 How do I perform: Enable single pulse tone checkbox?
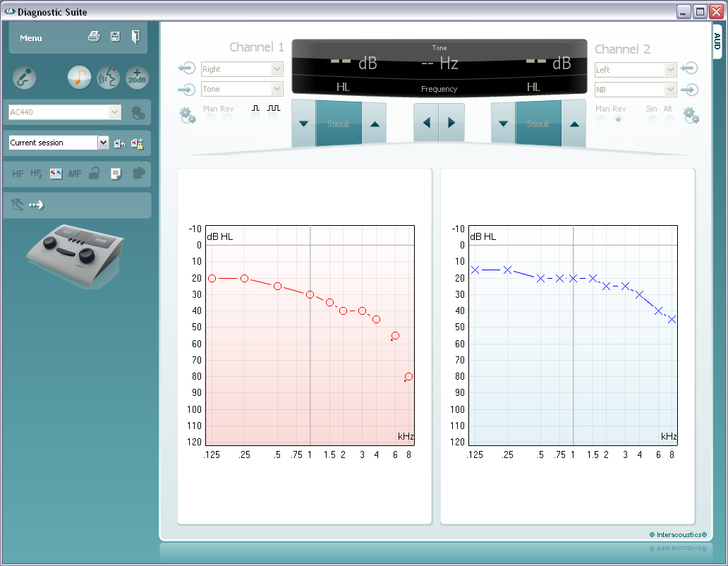[x=255, y=117]
